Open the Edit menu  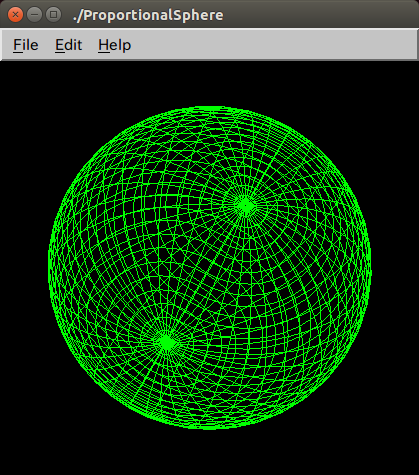68,45
